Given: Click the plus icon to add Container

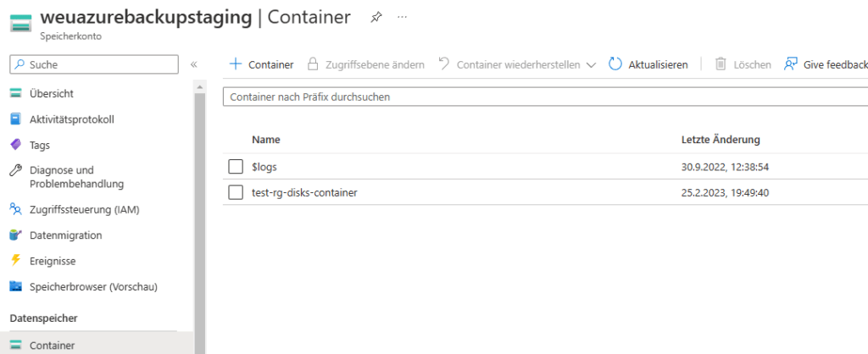Looking at the screenshot, I should pyautogui.click(x=236, y=64).
